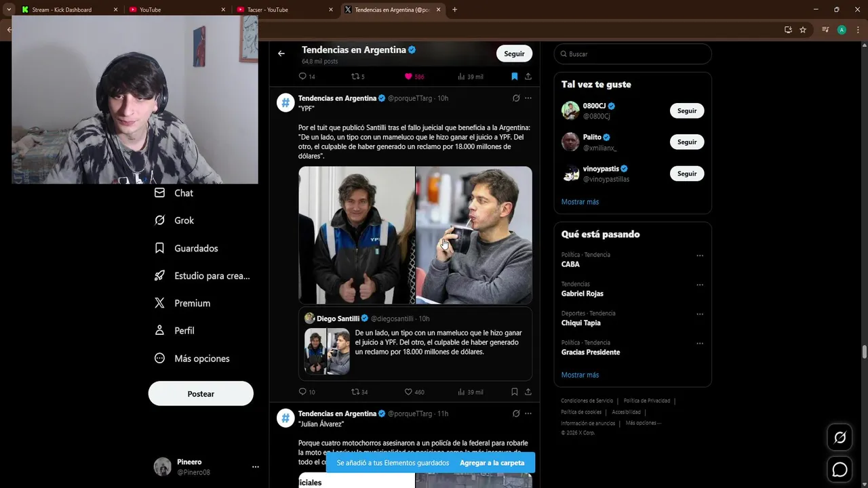The height and width of the screenshot is (488, 868).
Task: Switch to Stream - Kick Dashboard browser tab
Action: 62,9
